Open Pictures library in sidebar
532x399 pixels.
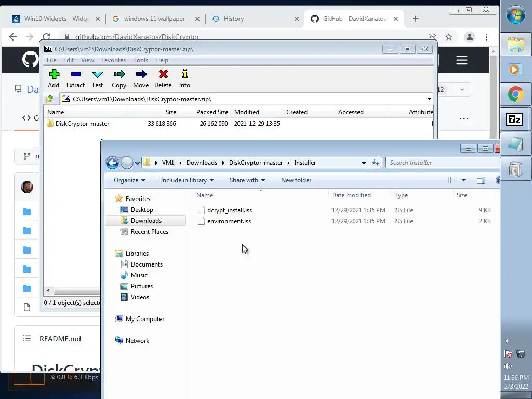(141, 286)
